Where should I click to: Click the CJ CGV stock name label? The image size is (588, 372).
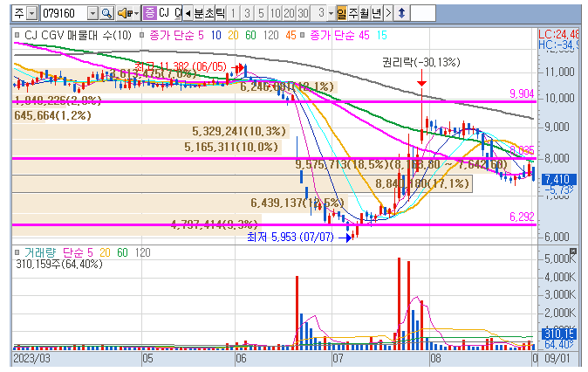click(x=170, y=13)
